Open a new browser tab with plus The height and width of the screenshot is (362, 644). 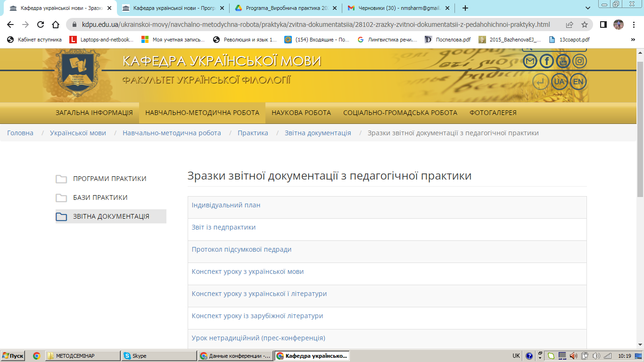pos(465,8)
